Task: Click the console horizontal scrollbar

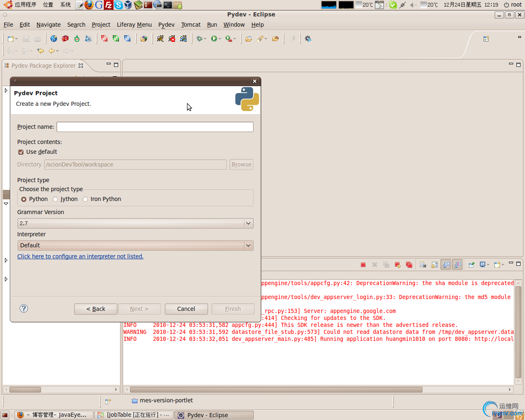Action: click(276, 390)
